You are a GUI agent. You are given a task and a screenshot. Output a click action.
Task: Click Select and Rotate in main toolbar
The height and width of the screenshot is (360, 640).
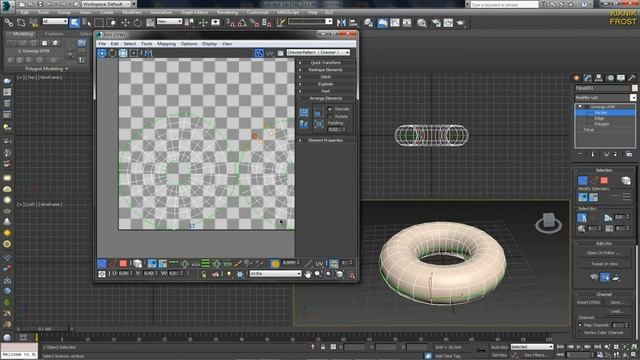138,22
